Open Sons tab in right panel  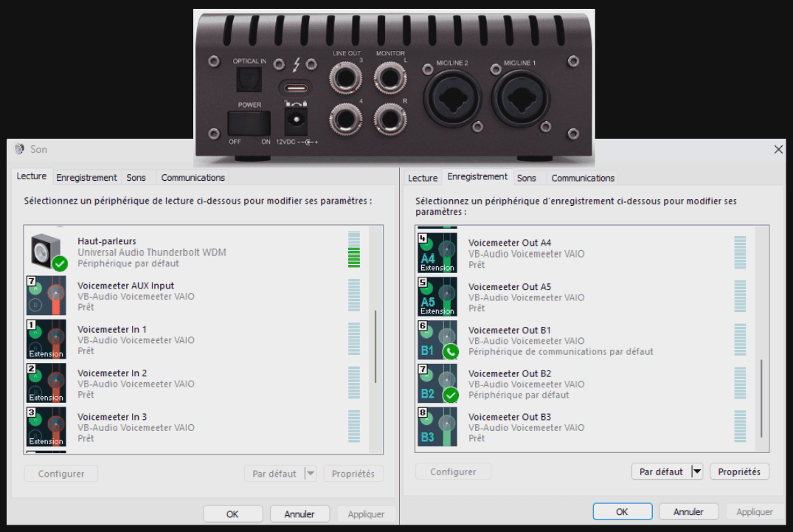(x=527, y=178)
